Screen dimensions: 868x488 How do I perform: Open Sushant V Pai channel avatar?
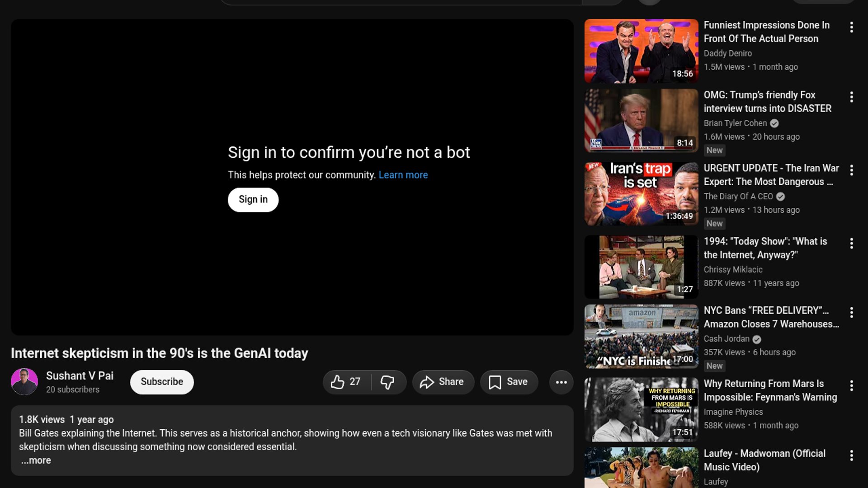click(x=24, y=382)
